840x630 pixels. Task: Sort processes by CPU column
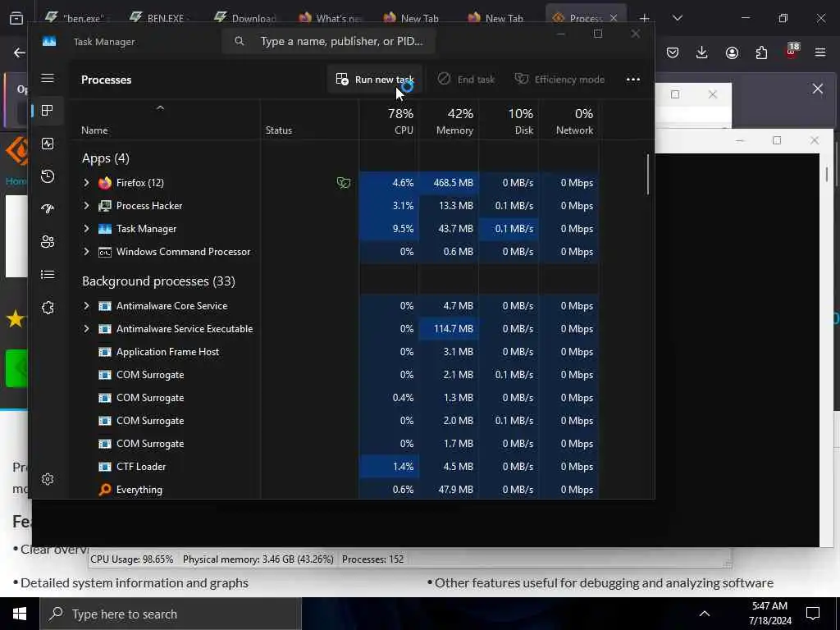click(389, 121)
